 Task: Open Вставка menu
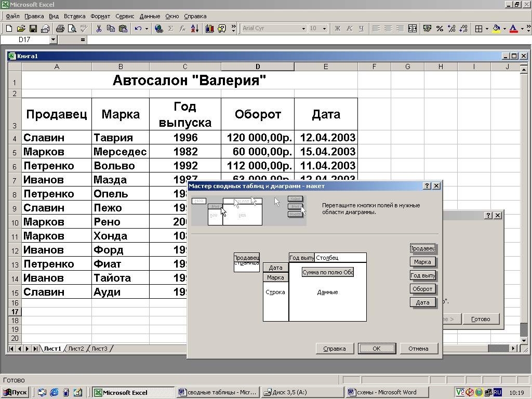pos(74,16)
